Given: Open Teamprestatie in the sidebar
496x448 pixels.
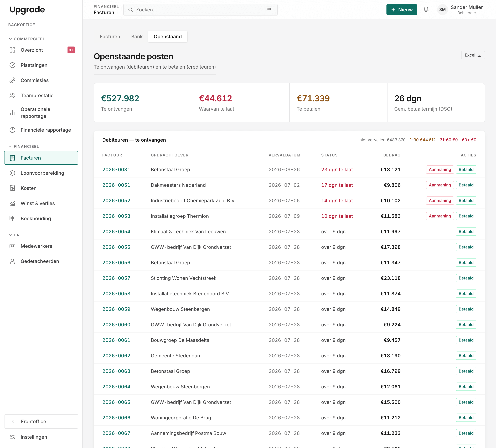Looking at the screenshot, I should pos(41,95).
